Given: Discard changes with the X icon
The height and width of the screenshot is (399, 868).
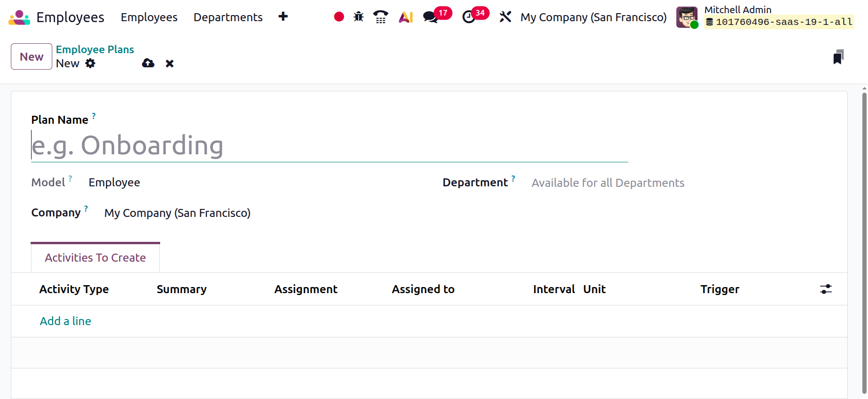Looking at the screenshot, I should pyautogui.click(x=170, y=64).
